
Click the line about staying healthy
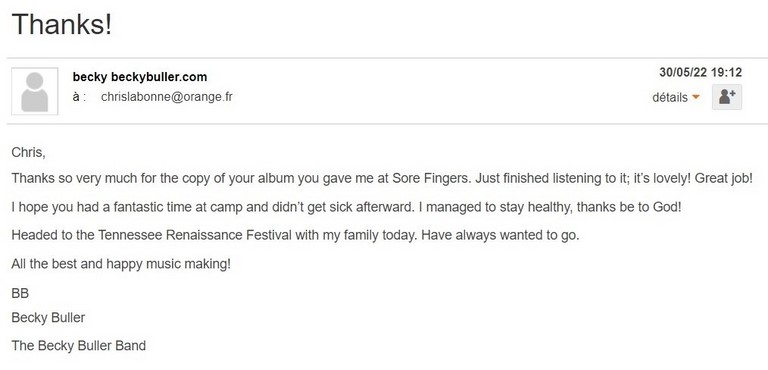346,207
